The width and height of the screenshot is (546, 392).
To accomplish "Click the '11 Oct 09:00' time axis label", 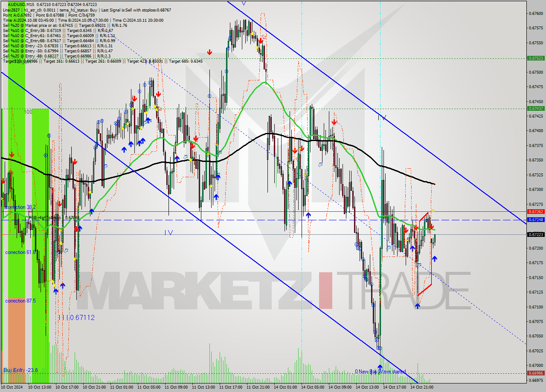I will 176,387.
